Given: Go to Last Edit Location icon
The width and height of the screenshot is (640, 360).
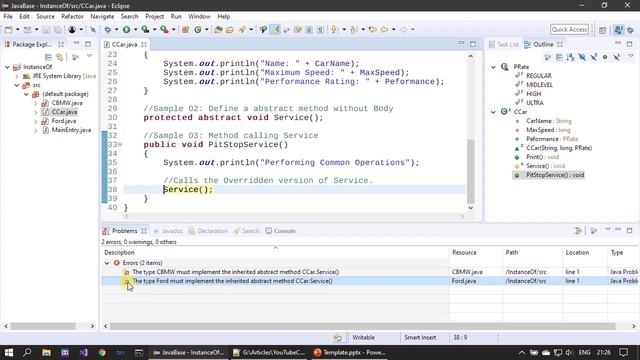Looking at the screenshot, I should click(x=372, y=30).
